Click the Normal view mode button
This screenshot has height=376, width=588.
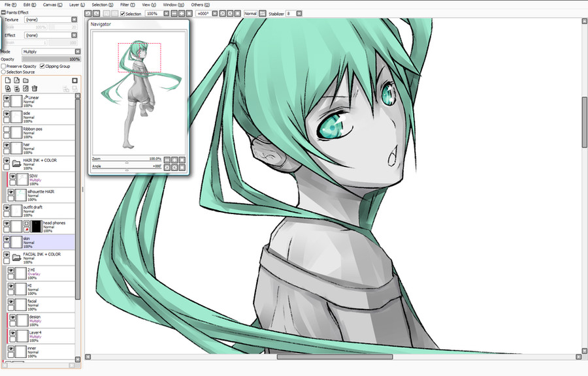point(250,14)
